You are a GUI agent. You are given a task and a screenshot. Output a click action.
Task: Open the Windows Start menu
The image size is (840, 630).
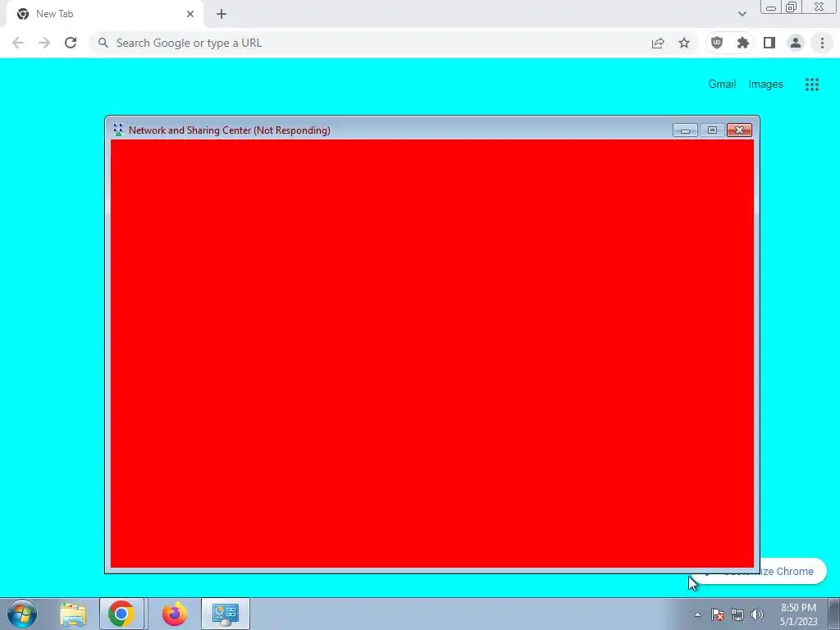tap(22, 614)
